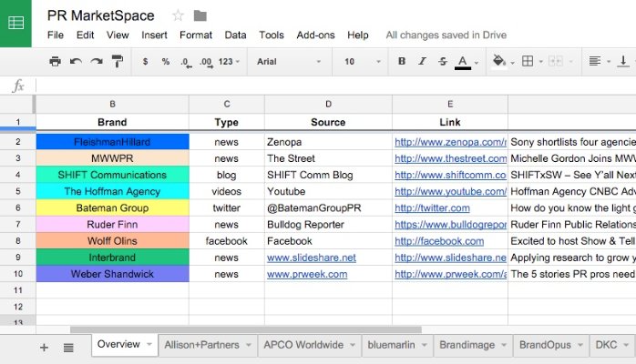Open the File menu

tap(56, 35)
